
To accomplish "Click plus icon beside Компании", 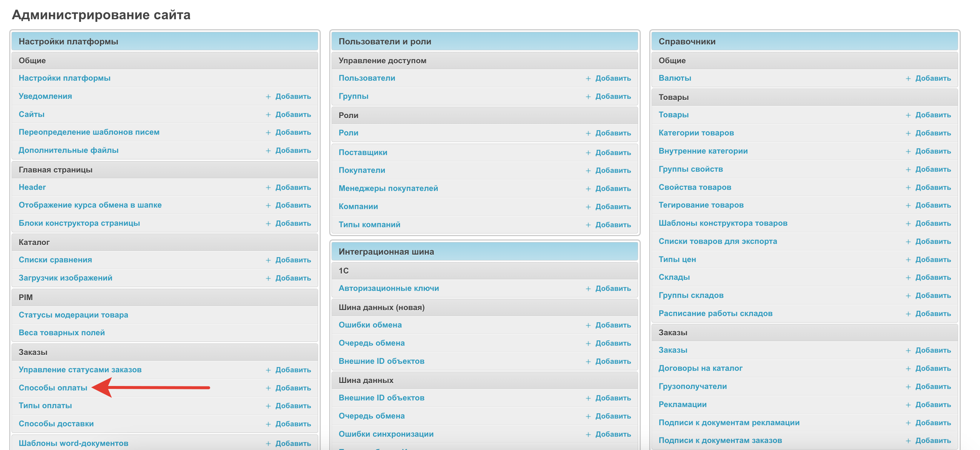I will (588, 207).
